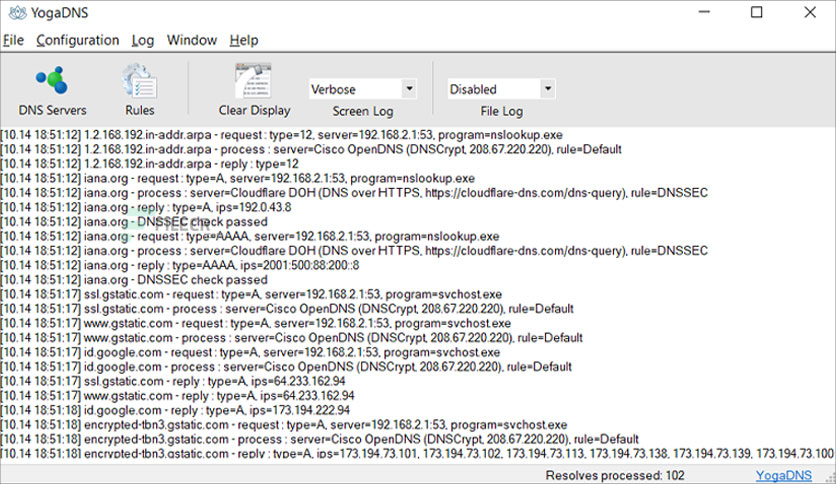Expand the Disabled file log dropdown arrow
Image resolution: width=836 pixels, height=484 pixels.
548,88
